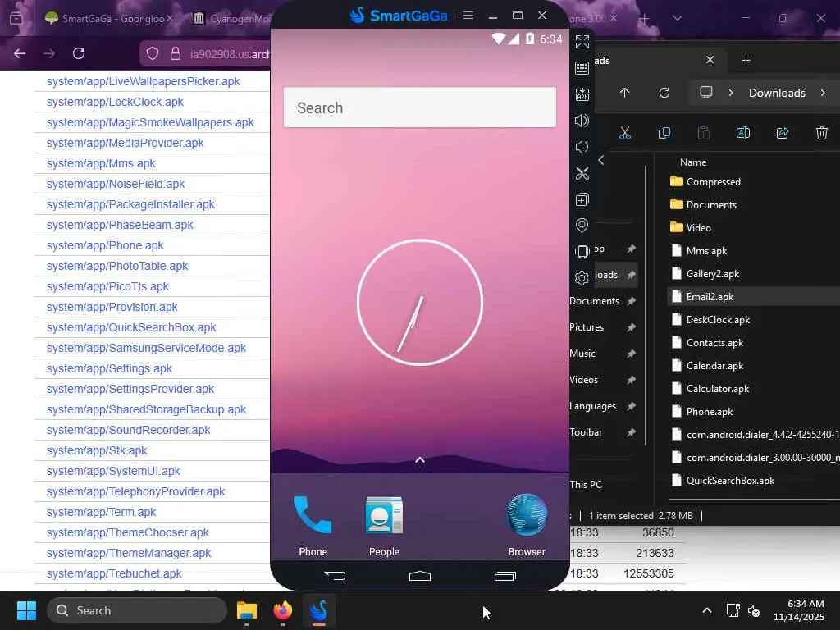The image size is (840, 630).
Task: Reload the page in Firefox
Action: coord(79,53)
